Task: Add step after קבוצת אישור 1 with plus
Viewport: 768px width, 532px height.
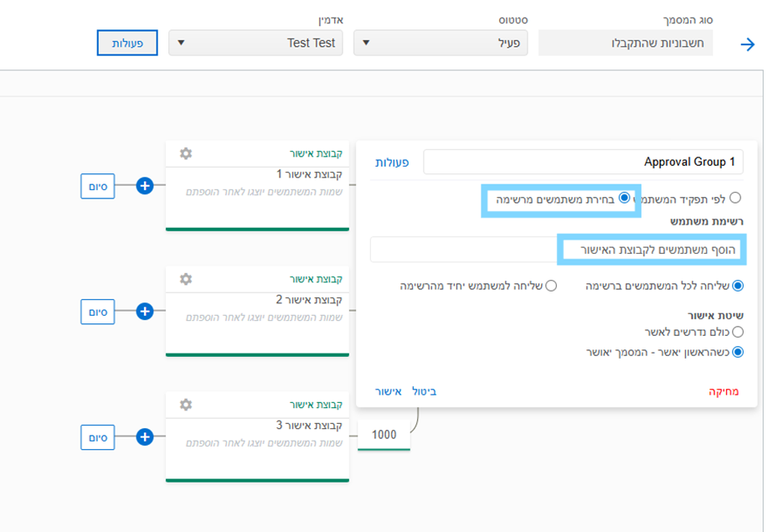Action: pos(145,186)
